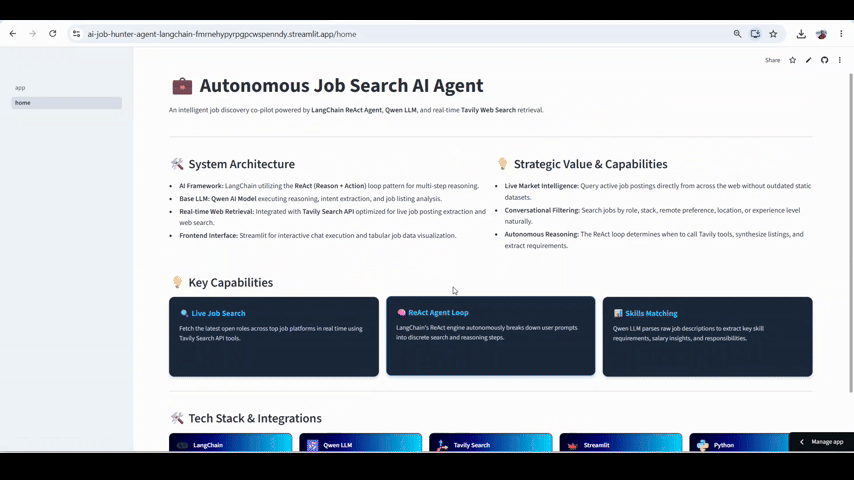Click the Live Job Search card

click(273, 337)
